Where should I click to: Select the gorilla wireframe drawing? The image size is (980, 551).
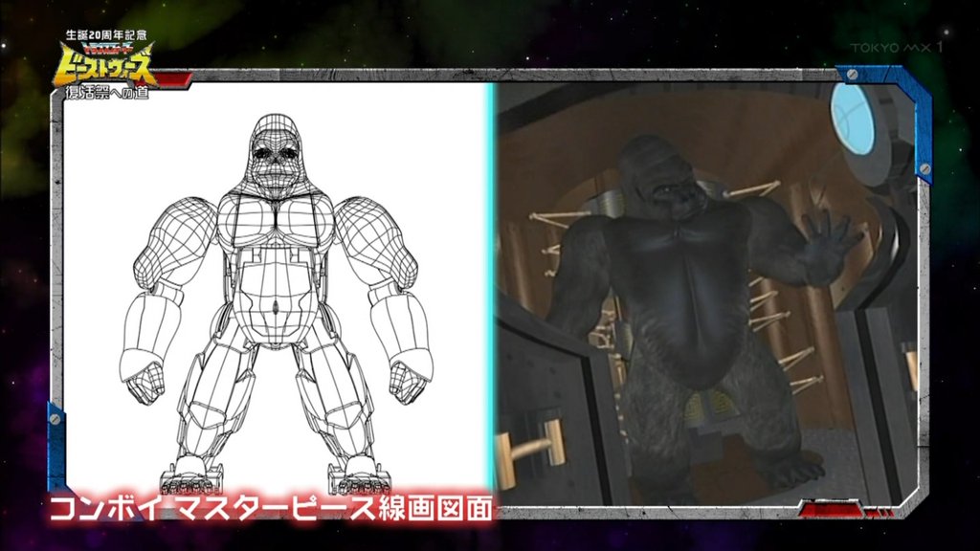coord(276,302)
